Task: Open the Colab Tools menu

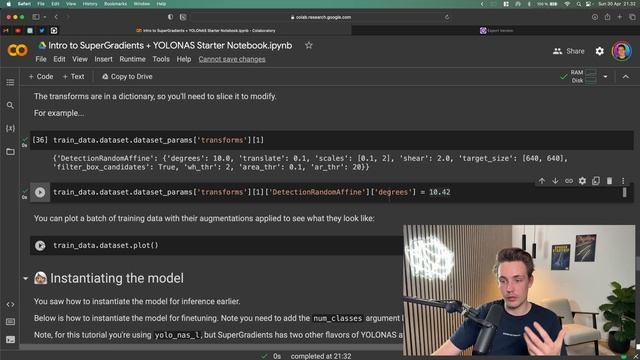Action: tap(161, 59)
